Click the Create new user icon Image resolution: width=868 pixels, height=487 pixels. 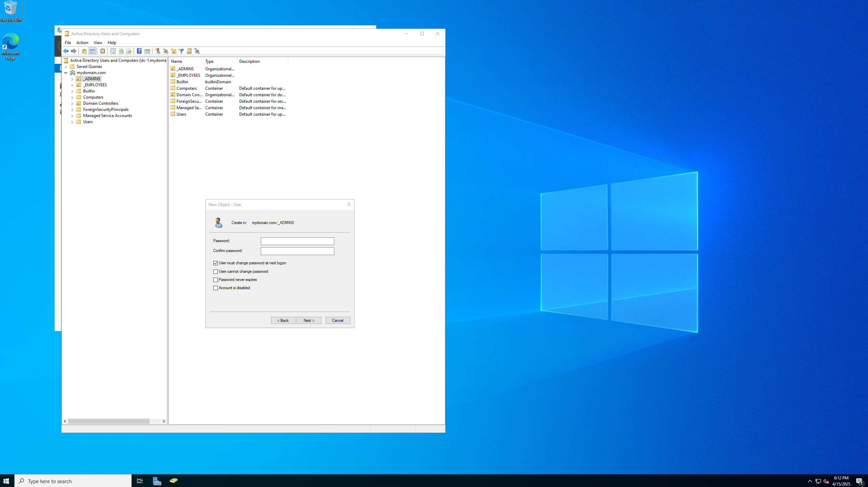158,51
